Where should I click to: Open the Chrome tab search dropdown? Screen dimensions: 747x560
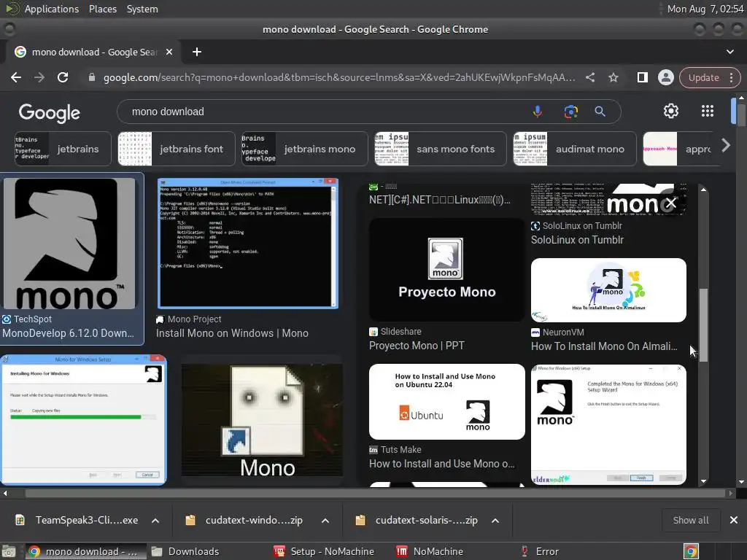tap(729, 52)
